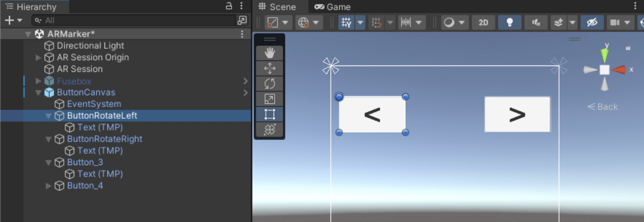Open the increment snap dropdown arrow
The width and height of the screenshot is (644, 222).
[419, 22]
